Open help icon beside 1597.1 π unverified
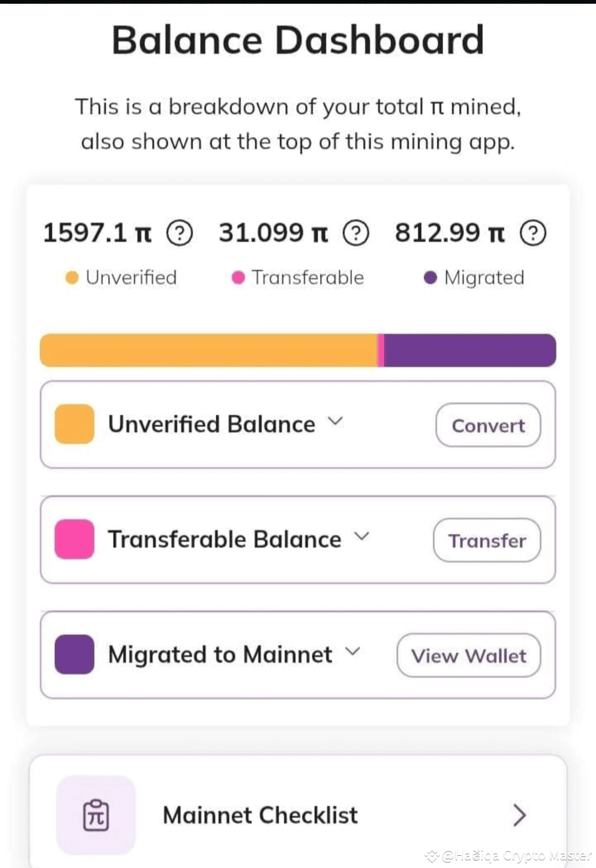596x868 pixels. coord(179,233)
